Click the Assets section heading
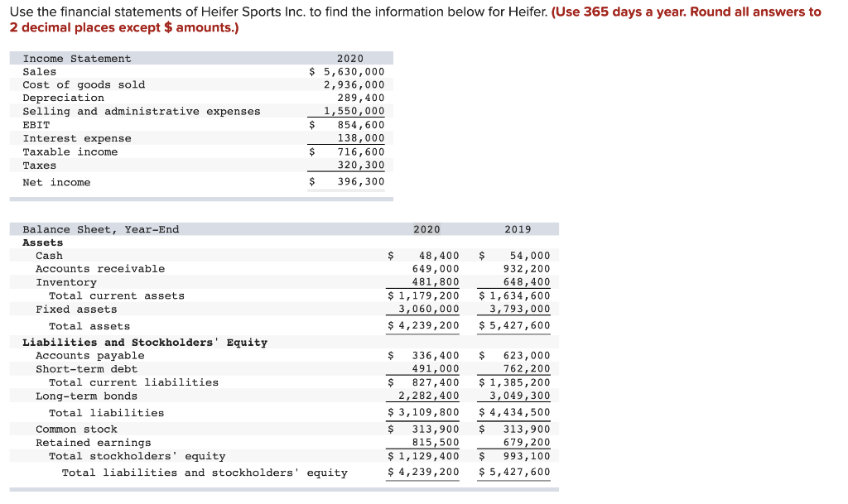 click(x=43, y=242)
